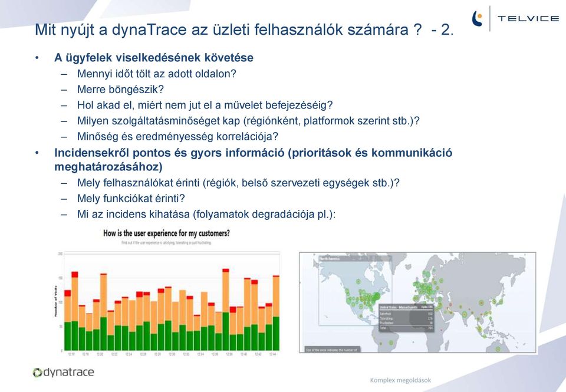Select the line 'Mely funkciókat érinti?'
This screenshot has width=566, height=392.
[x=131, y=199]
